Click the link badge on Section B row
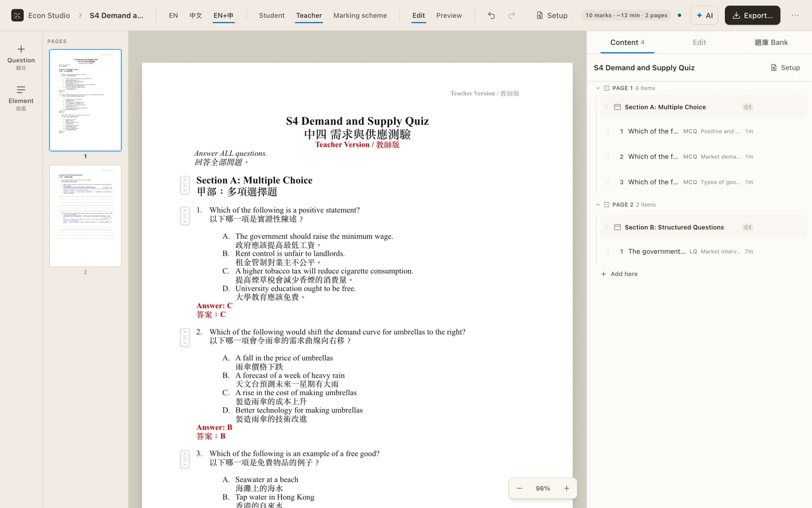812x508 pixels. [748, 227]
